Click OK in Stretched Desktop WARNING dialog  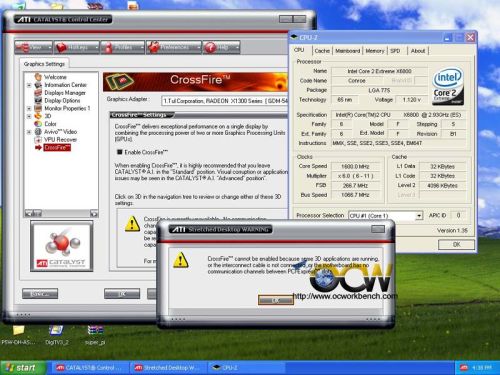pos(276,300)
